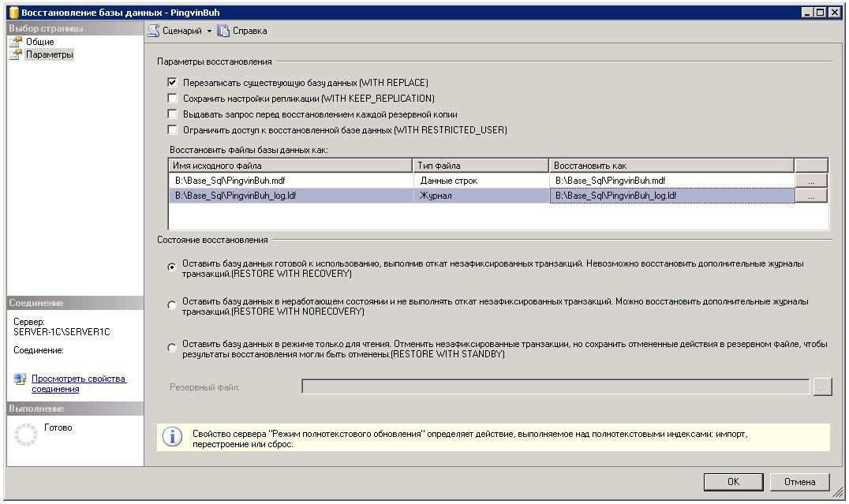Image resolution: width=849 pixels, height=504 pixels.
Task: Switch to the Общие page
Action: (39, 42)
